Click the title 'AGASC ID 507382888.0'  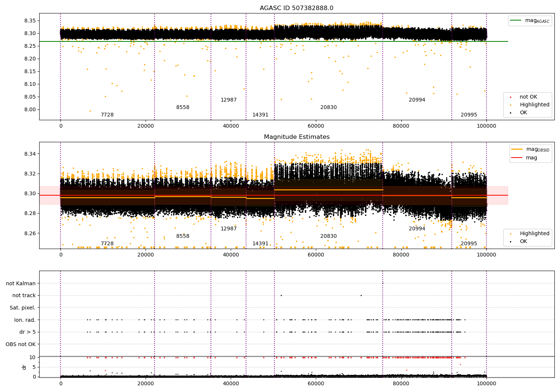pyautogui.click(x=296, y=8)
